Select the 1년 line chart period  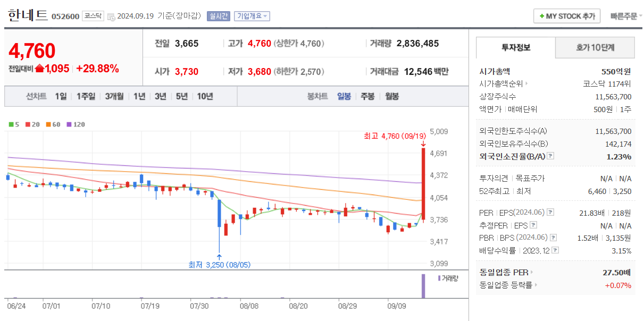[x=139, y=96]
